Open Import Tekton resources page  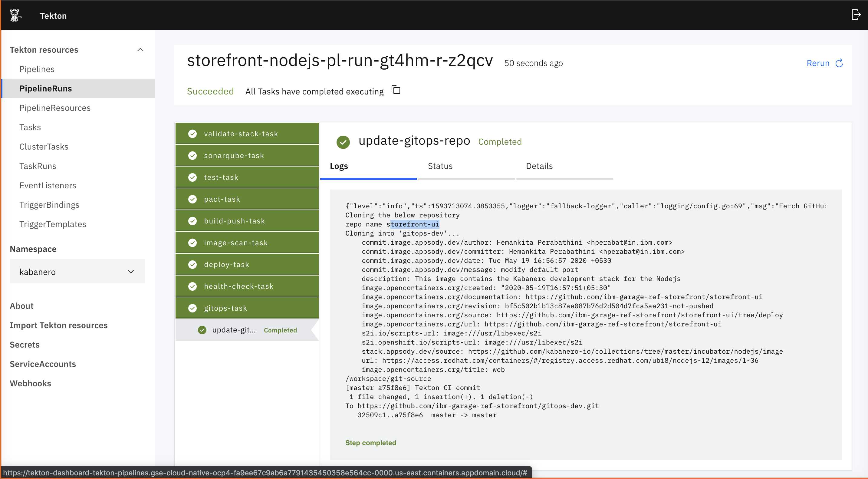[x=59, y=325]
